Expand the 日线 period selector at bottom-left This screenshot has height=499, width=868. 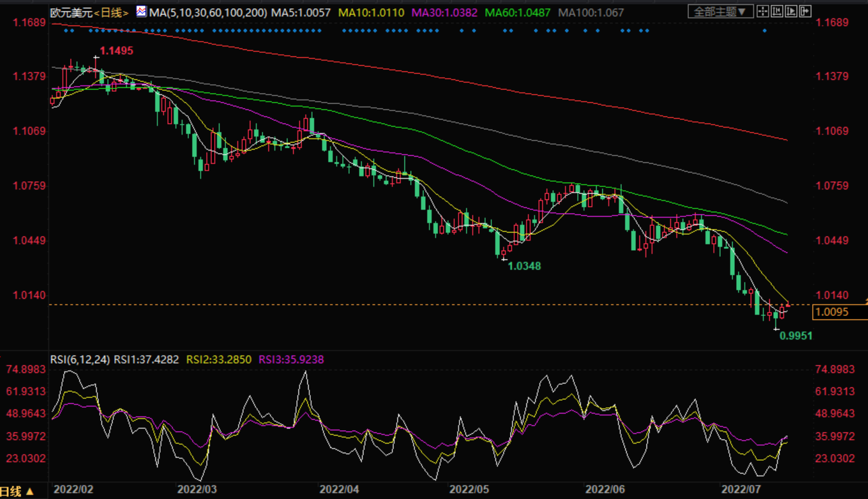[16, 491]
